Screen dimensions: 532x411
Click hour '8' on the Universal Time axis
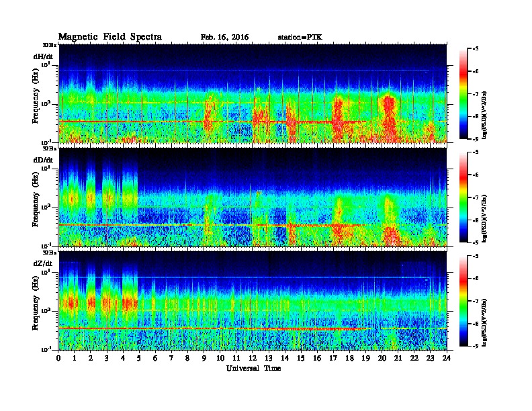click(187, 358)
